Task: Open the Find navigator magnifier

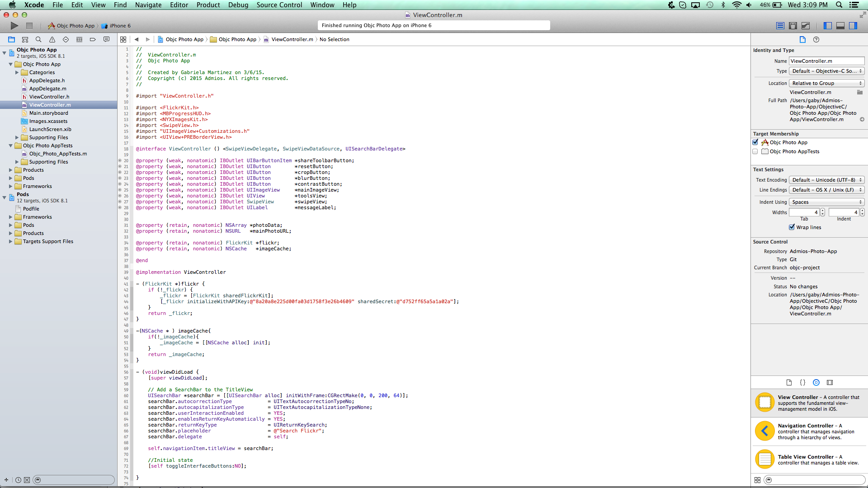Action: (x=38, y=39)
